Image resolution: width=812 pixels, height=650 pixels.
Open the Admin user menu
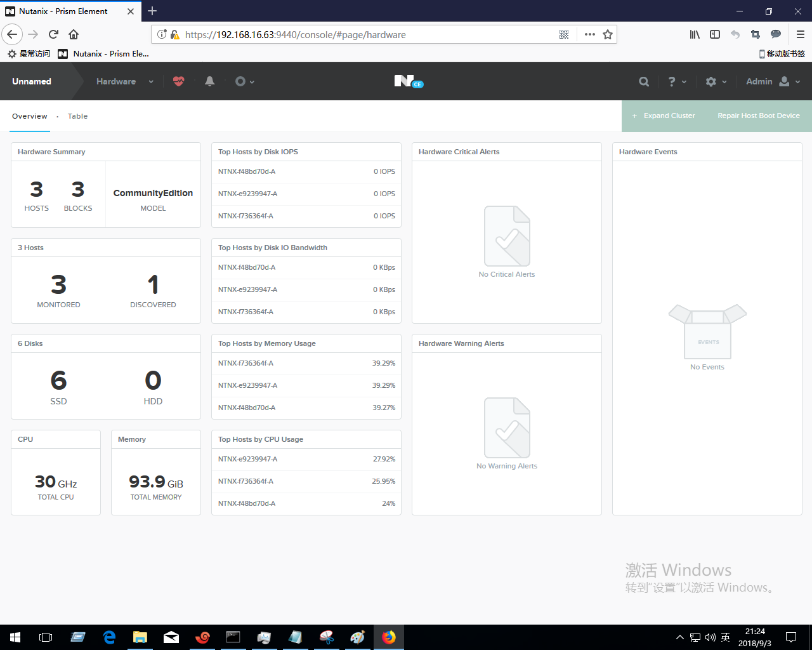click(773, 81)
